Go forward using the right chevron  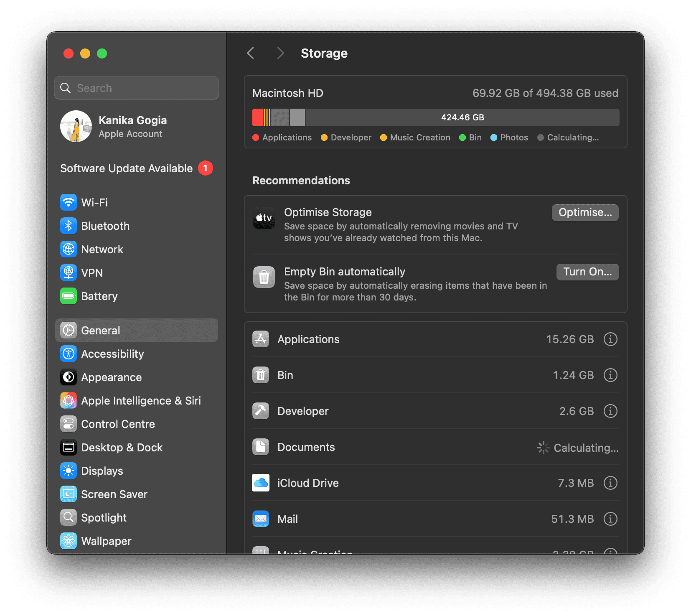pos(280,53)
